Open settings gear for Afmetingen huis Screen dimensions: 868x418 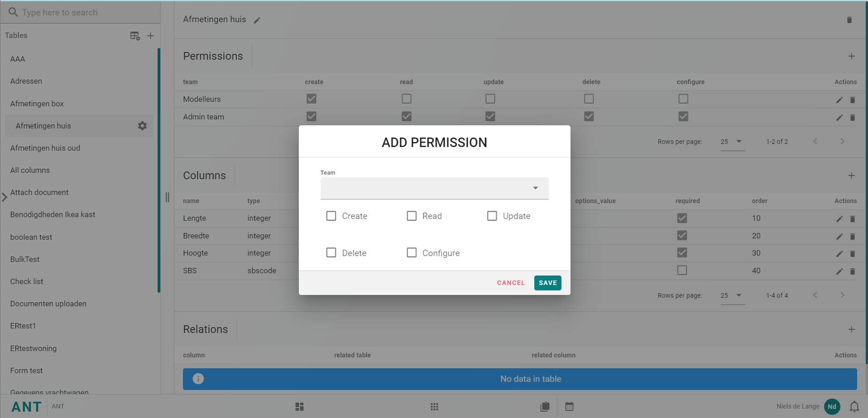click(142, 126)
